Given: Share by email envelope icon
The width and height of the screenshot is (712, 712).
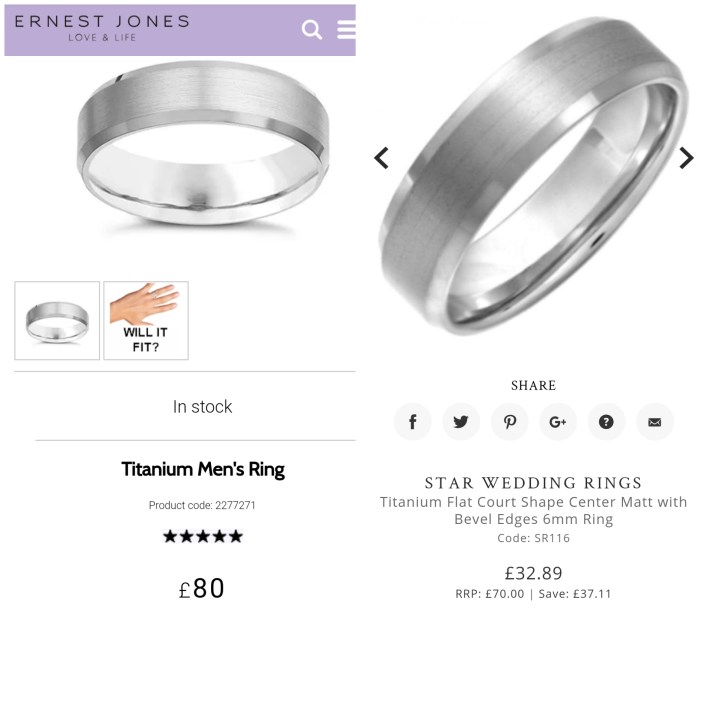Looking at the screenshot, I should pyautogui.click(x=654, y=422).
